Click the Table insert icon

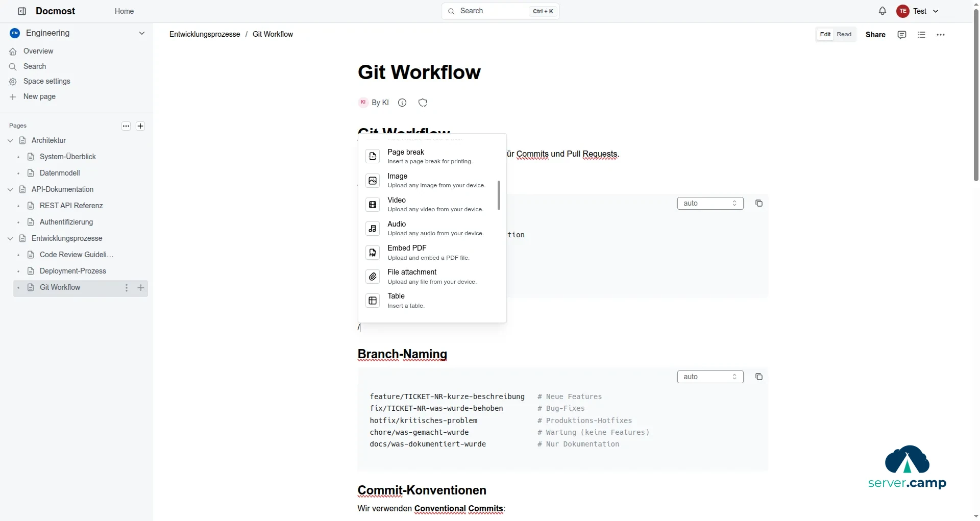coord(373,301)
